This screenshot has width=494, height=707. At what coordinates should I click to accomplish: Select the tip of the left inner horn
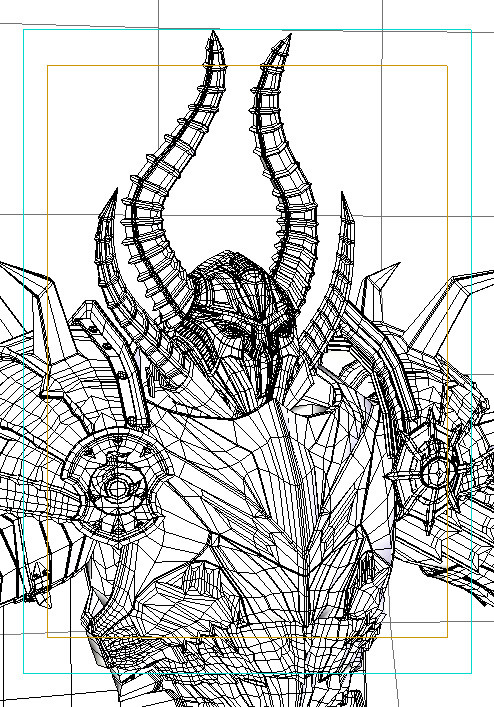[214, 41]
